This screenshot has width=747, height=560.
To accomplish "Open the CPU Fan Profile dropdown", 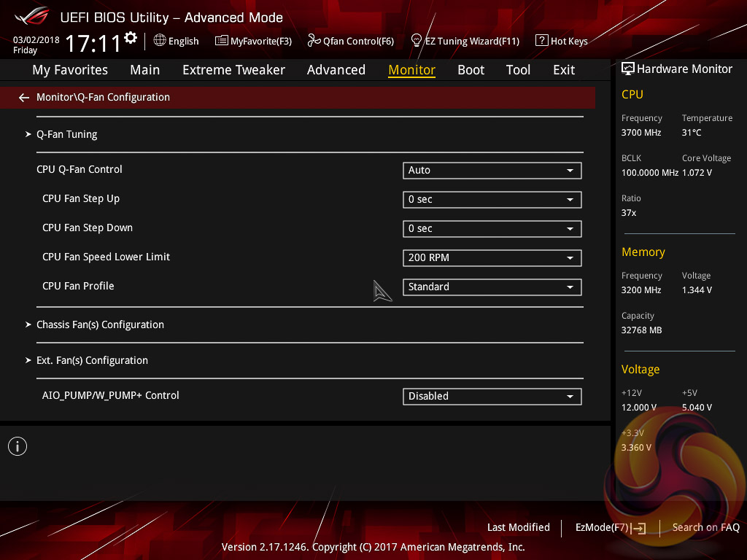I will pyautogui.click(x=492, y=287).
